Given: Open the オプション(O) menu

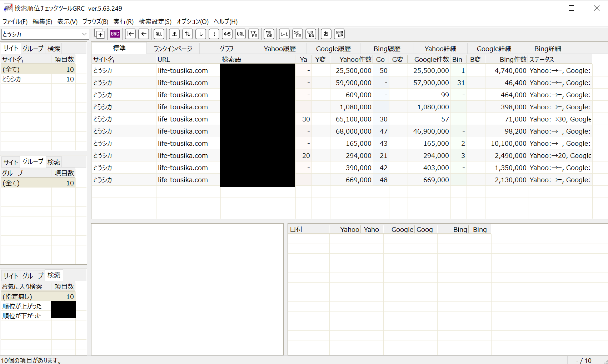Looking at the screenshot, I should pyautogui.click(x=192, y=21).
